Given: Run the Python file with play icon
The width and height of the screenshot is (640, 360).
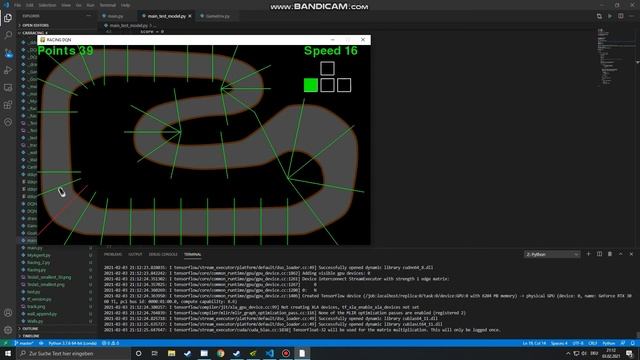Looking at the screenshot, I should [610, 16].
